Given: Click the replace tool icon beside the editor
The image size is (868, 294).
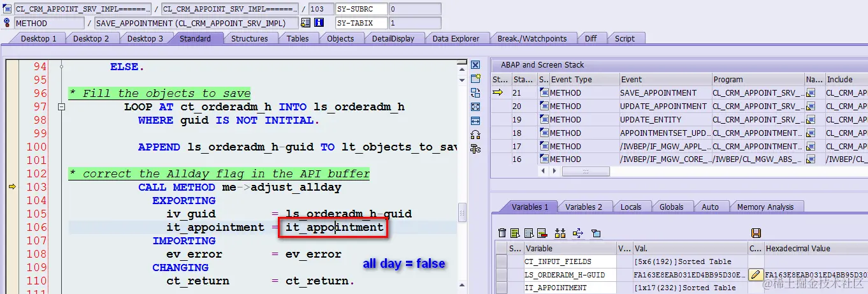Looking at the screenshot, I should point(475,93).
